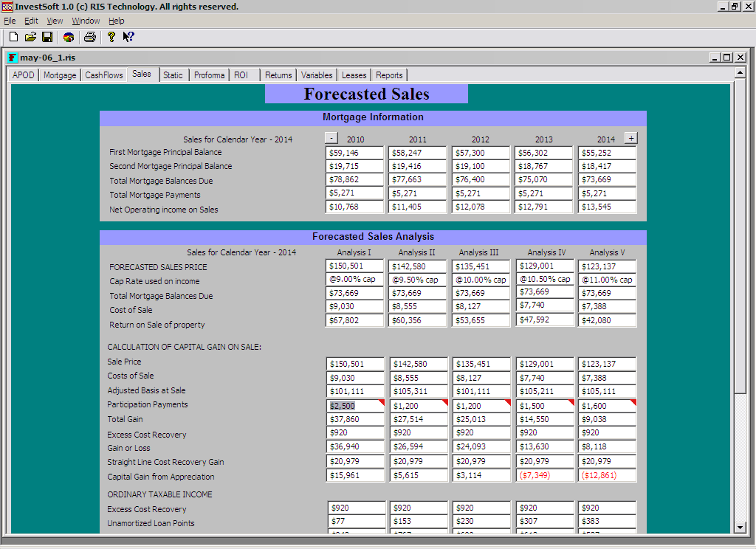
Task: Click the context help arrow-question icon
Action: (128, 37)
